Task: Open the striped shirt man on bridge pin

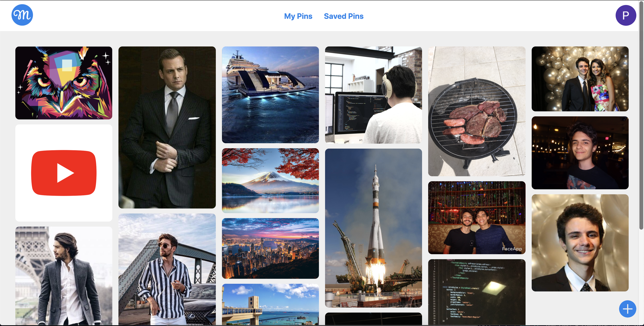Action: tap(167, 269)
